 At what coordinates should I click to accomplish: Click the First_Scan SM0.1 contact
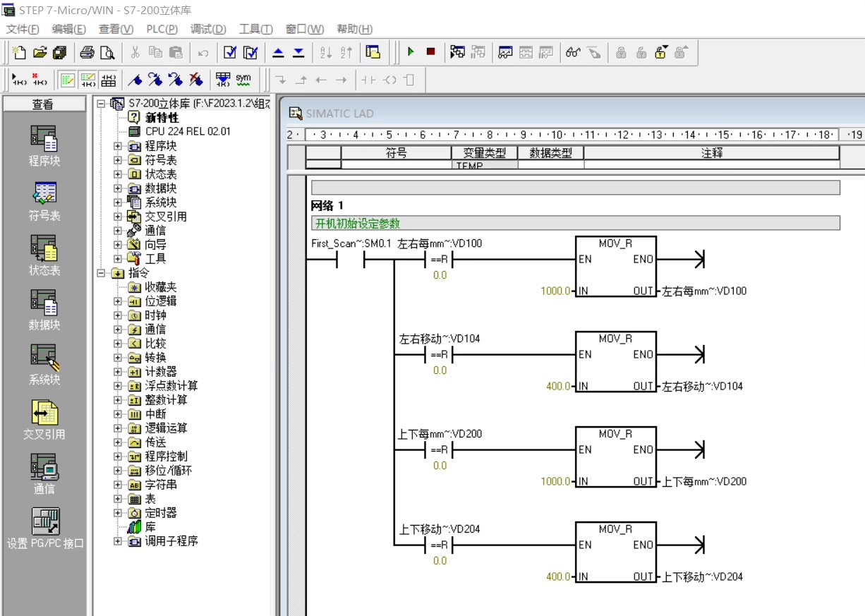click(351, 260)
